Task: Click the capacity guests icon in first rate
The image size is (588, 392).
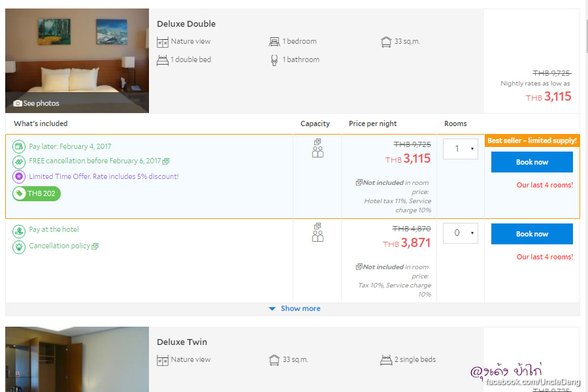Action: point(318,148)
